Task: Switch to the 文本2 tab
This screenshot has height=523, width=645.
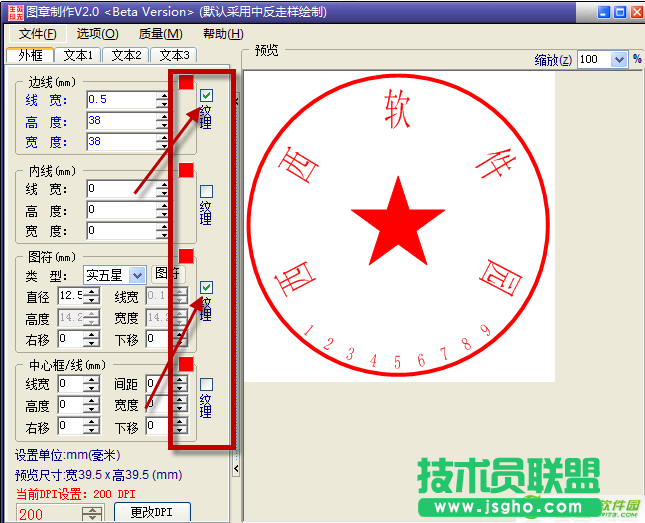Action: click(126, 55)
